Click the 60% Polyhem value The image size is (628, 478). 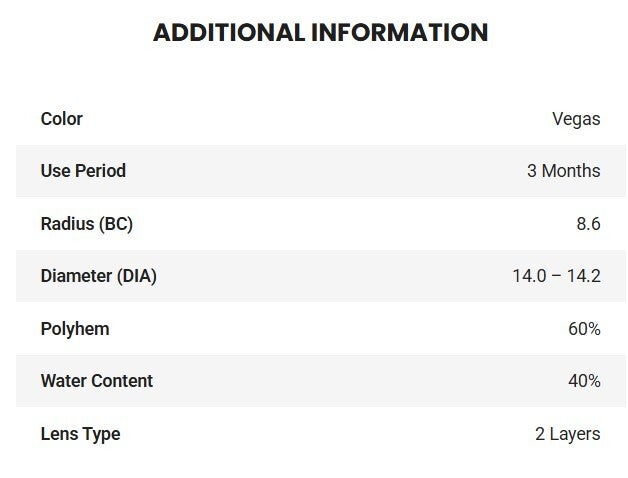pos(583,329)
